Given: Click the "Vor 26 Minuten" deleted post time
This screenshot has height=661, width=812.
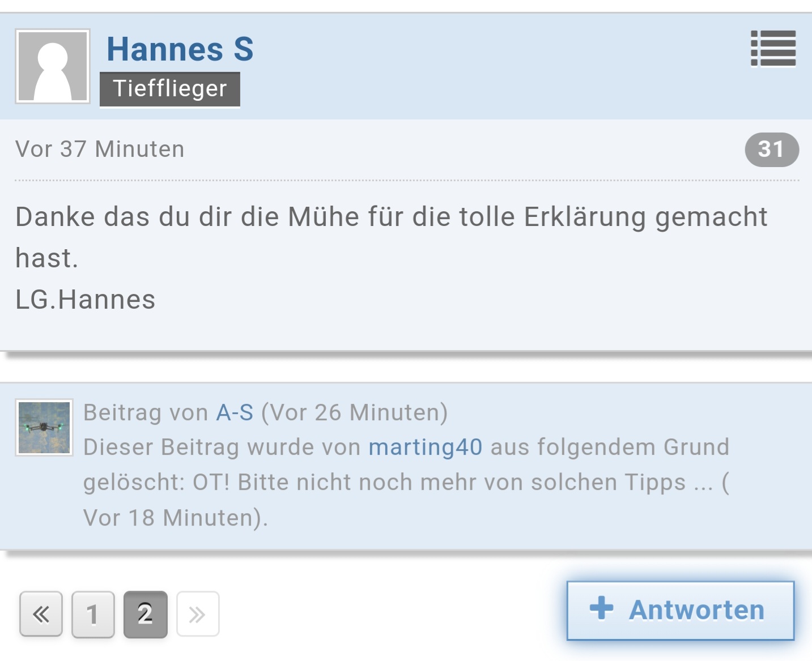Looking at the screenshot, I should point(354,412).
